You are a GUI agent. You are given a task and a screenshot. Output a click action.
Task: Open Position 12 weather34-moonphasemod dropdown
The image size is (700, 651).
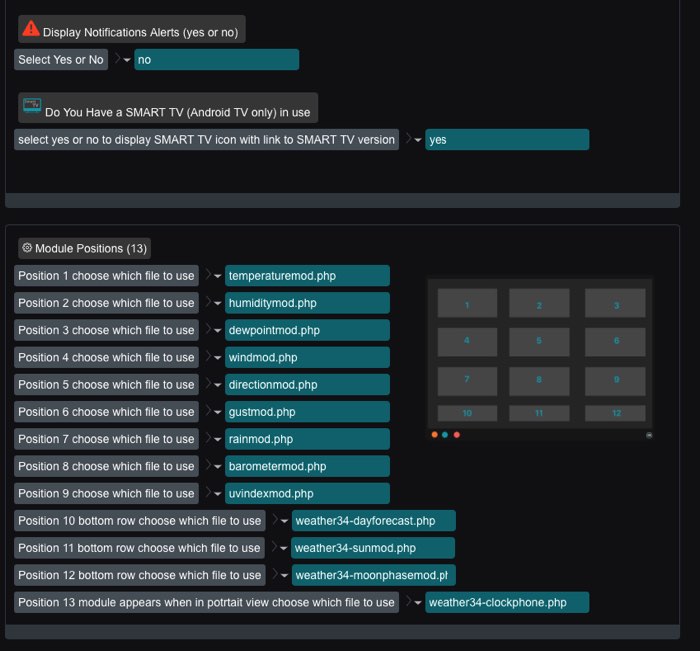(374, 576)
